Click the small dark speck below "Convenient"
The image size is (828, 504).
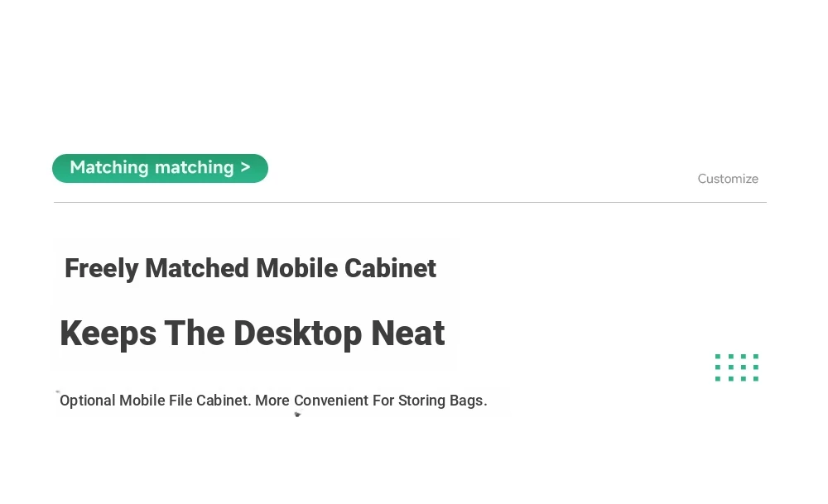(297, 415)
